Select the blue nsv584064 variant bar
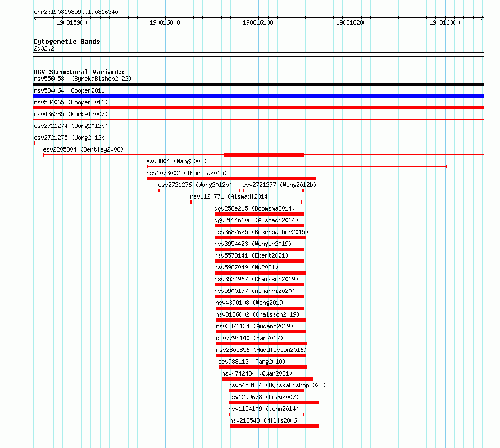Screen dimensions: 500x448 [x=258, y=96]
